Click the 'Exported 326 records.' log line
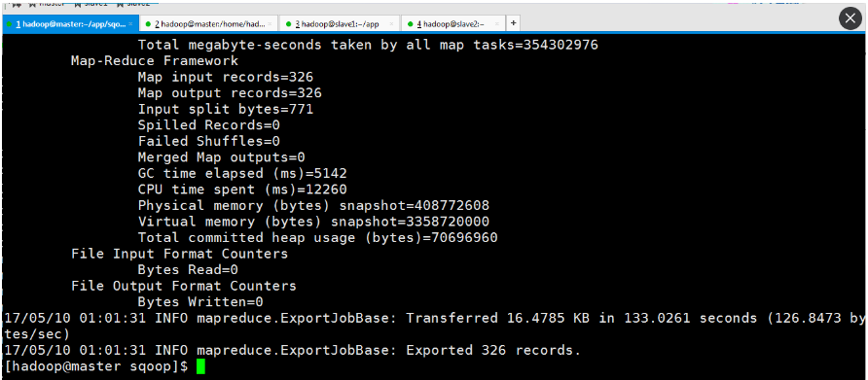This screenshot has height=380, width=868. [292, 350]
